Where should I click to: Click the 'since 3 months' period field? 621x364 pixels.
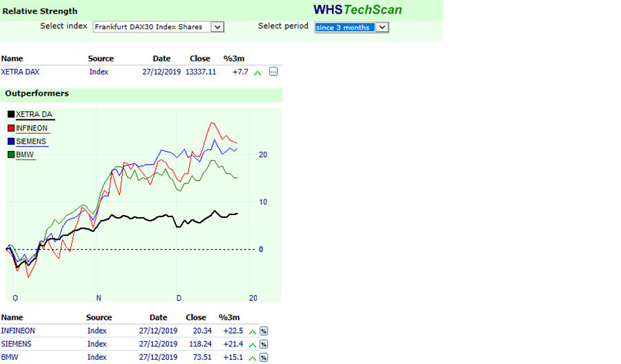[x=344, y=28]
